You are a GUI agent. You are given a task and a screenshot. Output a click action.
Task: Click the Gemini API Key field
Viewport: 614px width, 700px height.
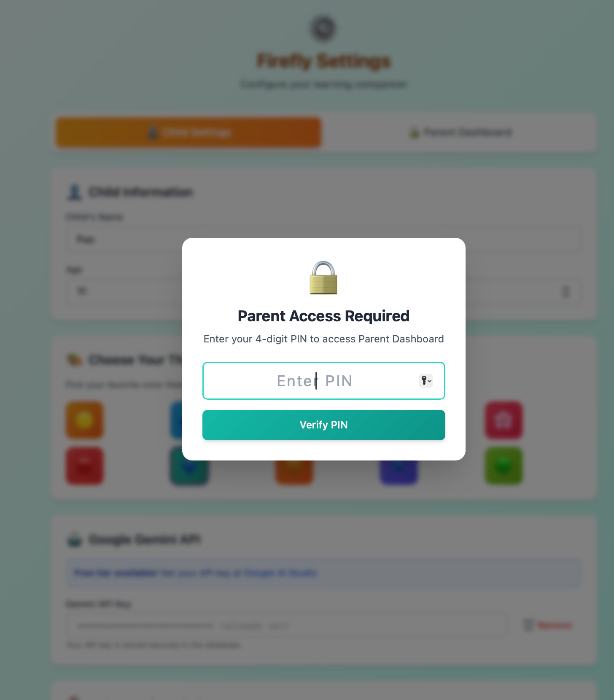(x=287, y=625)
